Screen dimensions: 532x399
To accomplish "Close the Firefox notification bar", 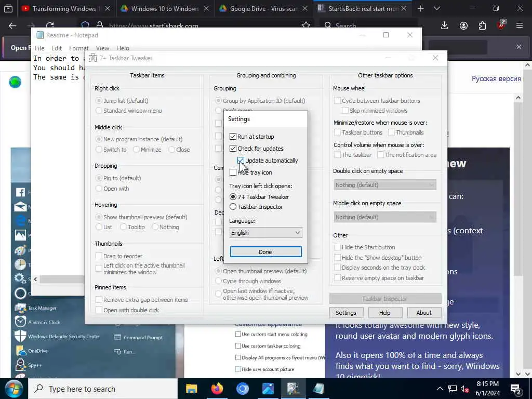I will click(x=519, y=47).
